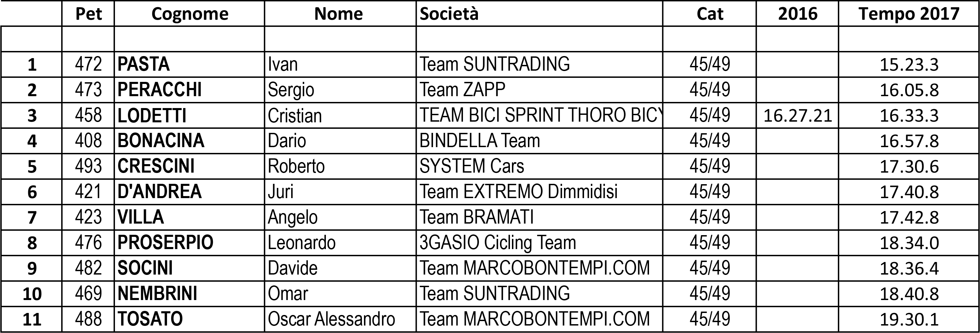The width and height of the screenshot is (980, 333).
Task: Select the BINDELLA Team cell
Action: (x=539, y=141)
